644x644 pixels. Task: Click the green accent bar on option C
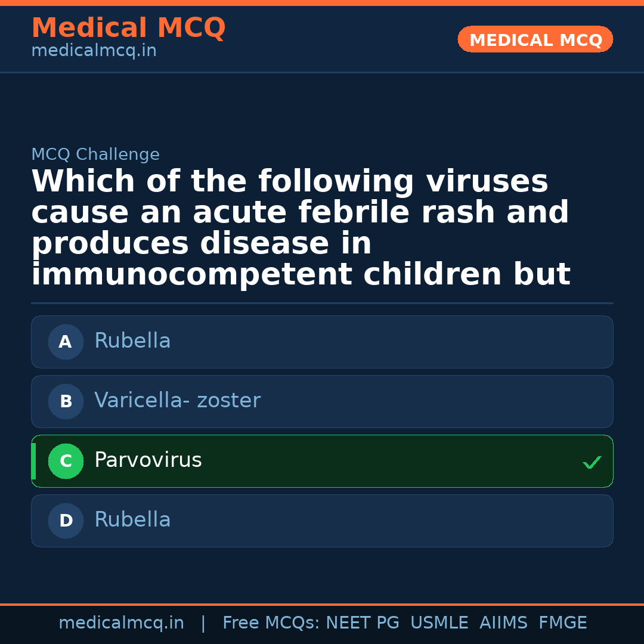coord(33,462)
